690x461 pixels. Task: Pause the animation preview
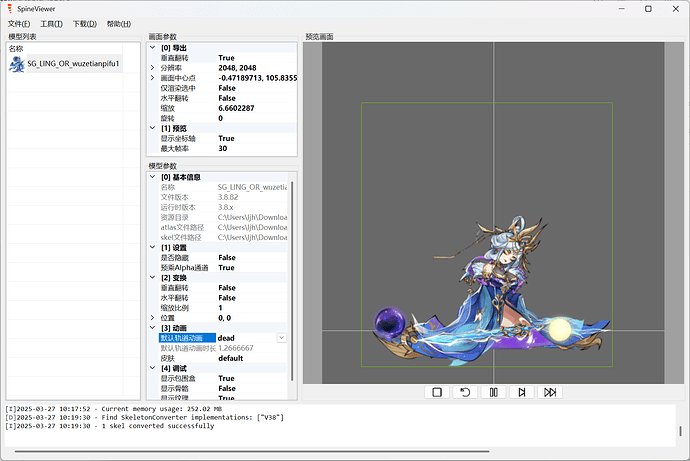click(x=493, y=392)
